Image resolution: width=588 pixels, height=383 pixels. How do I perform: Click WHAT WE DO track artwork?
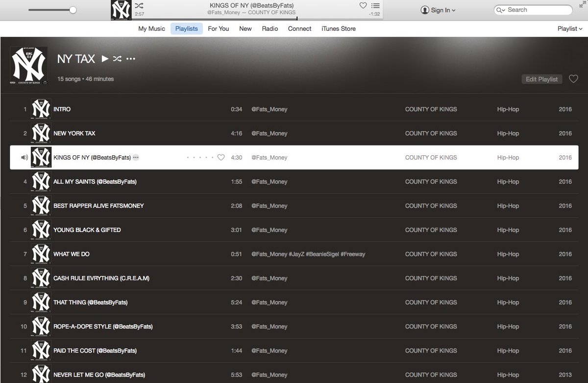click(x=41, y=254)
